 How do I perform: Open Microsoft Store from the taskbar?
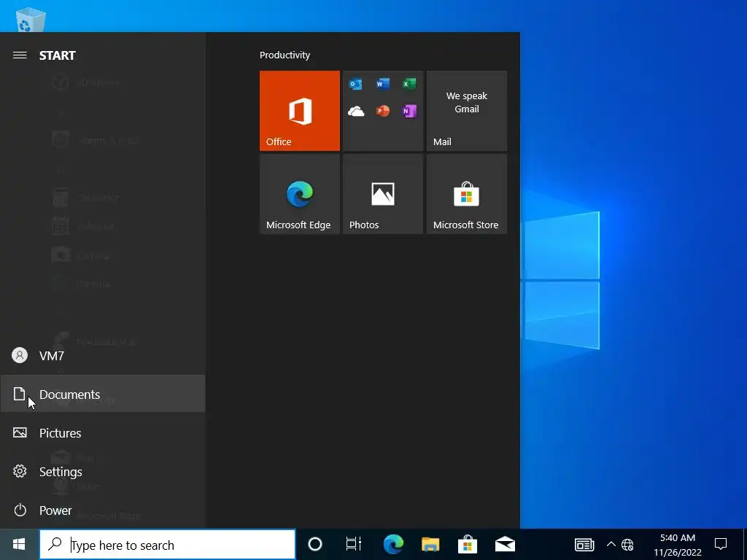coord(468,544)
